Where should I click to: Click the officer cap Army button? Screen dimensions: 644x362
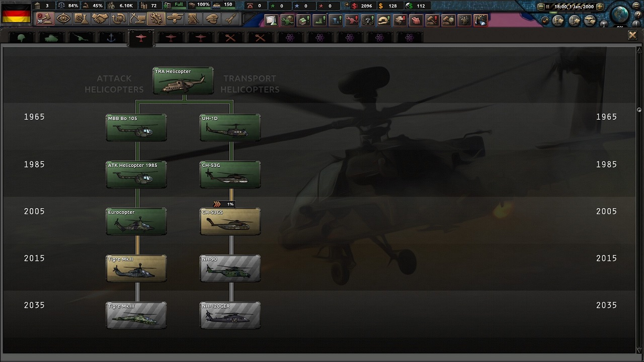212,19
